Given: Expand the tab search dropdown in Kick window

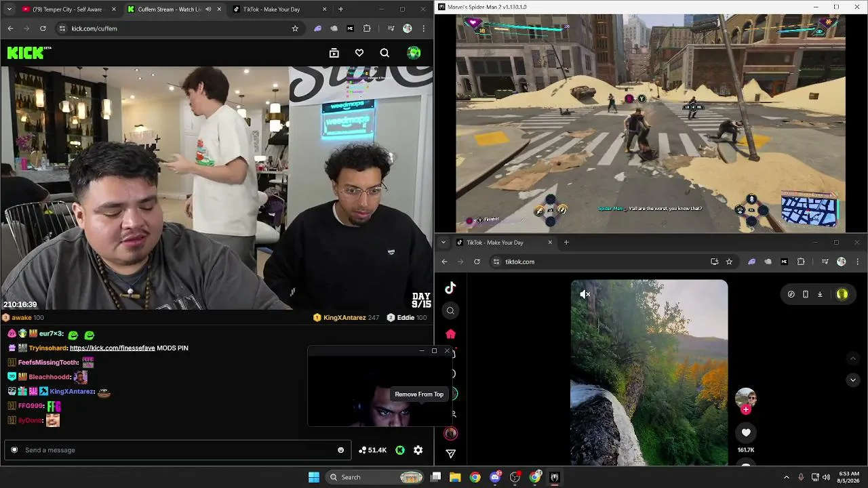Looking at the screenshot, I should pyautogui.click(x=9, y=9).
